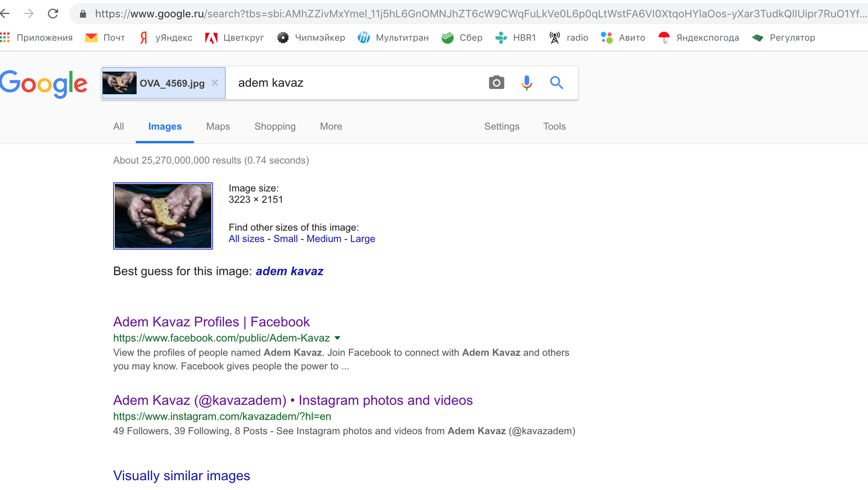This screenshot has width=868, height=490.
Task: Click the microphone voice search icon
Action: tap(526, 83)
